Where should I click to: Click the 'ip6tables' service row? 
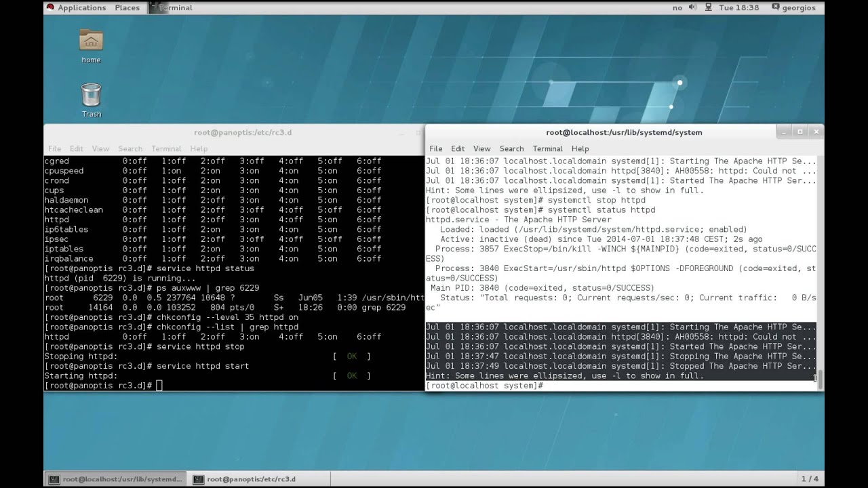pyautogui.click(x=213, y=229)
